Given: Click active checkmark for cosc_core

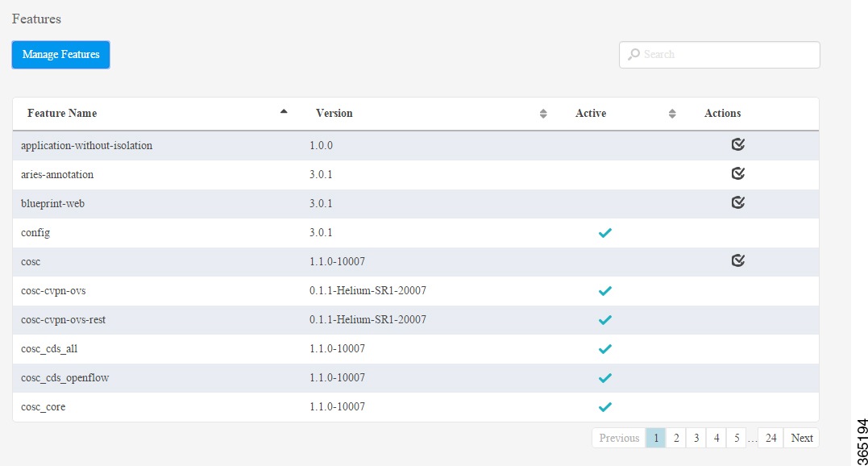Looking at the screenshot, I should click(605, 407).
